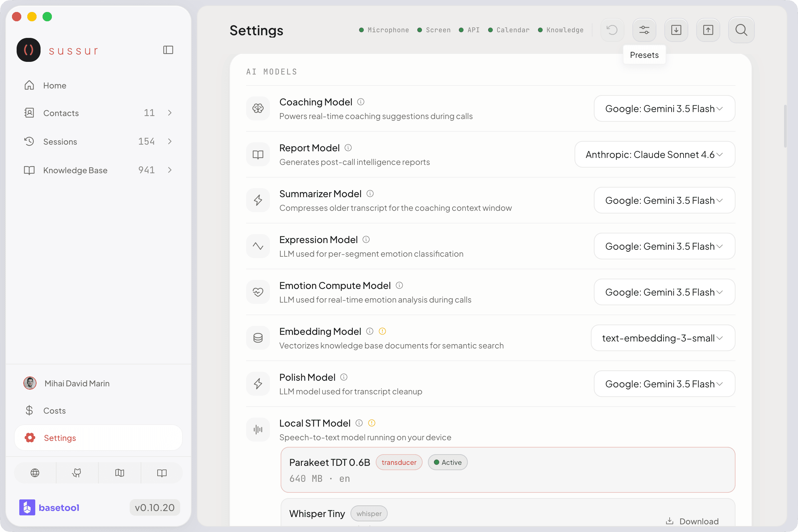Click the Local STT waveform icon
The height and width of the screenshot is (532, 798).
(258, 430)
